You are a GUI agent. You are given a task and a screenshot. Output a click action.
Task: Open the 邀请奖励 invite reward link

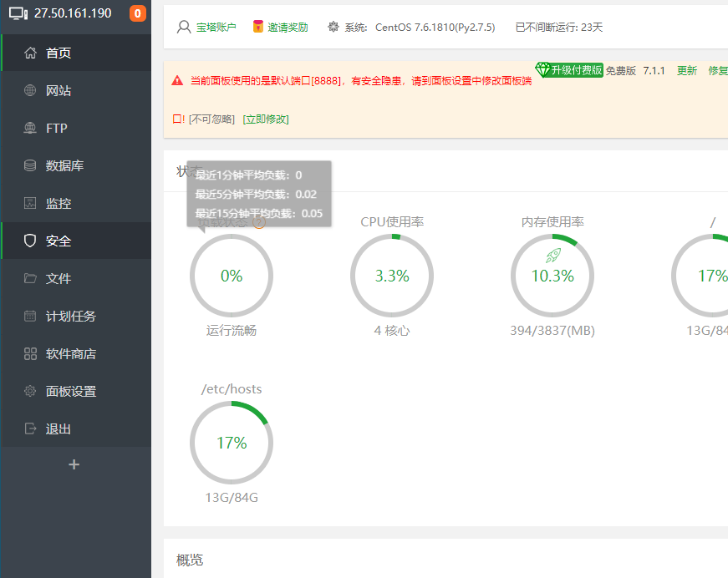point(288,28)
